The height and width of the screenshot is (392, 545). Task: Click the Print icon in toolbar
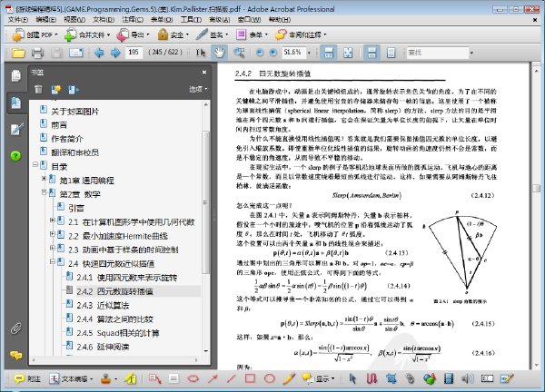point(37,53)
